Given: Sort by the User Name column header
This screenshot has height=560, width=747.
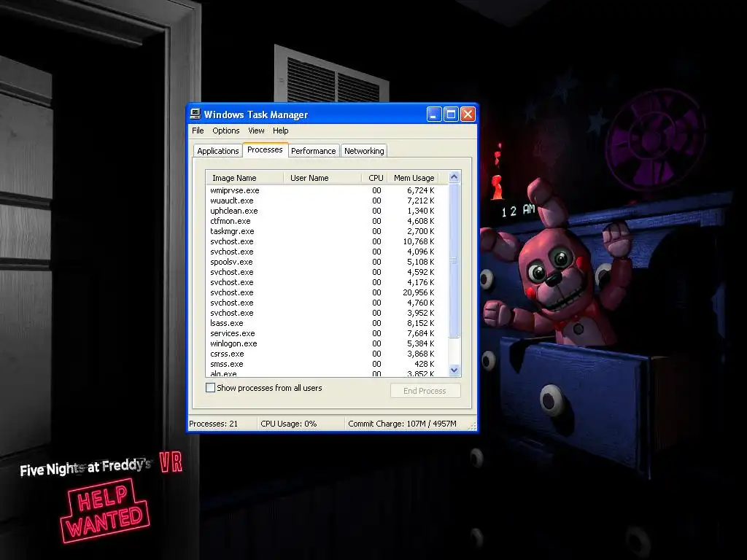Looking at the screenshot, I should pyautogui.click(x=322, y=178).
